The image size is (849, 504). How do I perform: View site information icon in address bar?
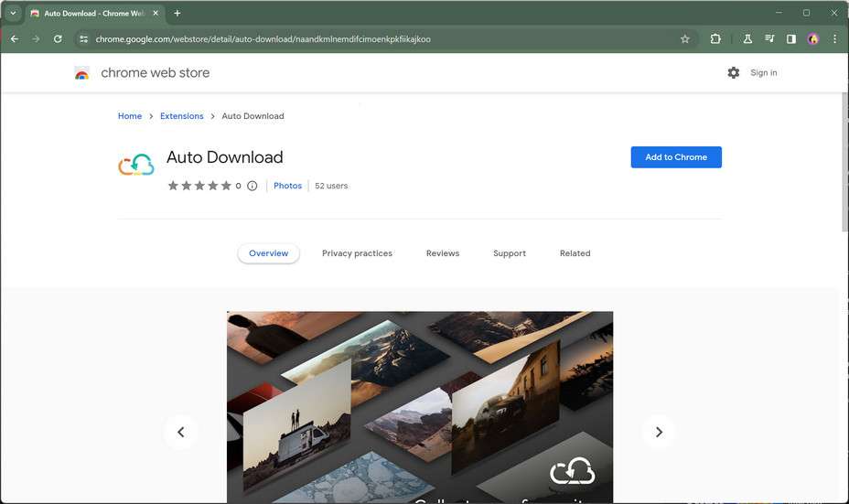(x=83, y=39)
